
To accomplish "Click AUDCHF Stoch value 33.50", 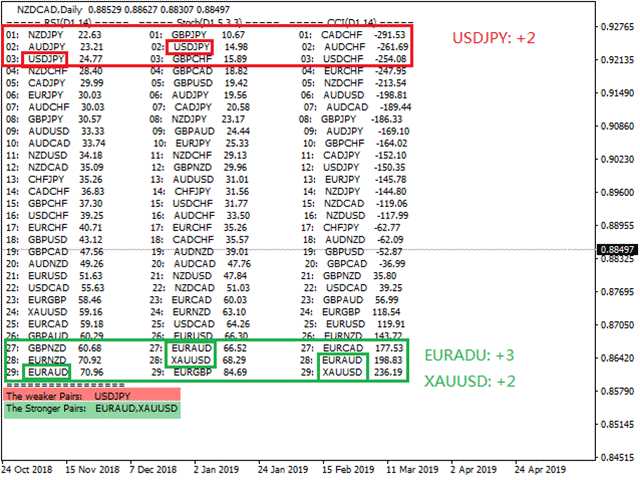I will (238, 216).
